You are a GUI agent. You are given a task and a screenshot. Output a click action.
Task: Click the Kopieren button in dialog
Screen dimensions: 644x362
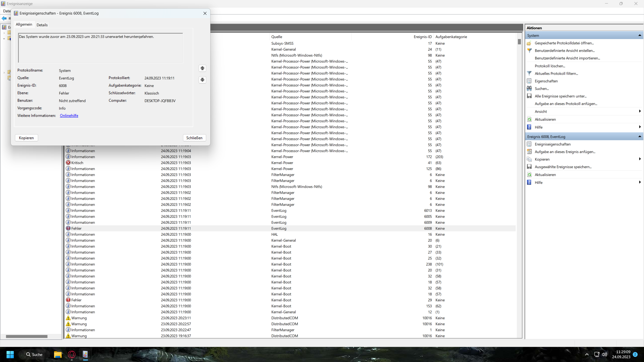pyautogui.click(x=26, y=138)
